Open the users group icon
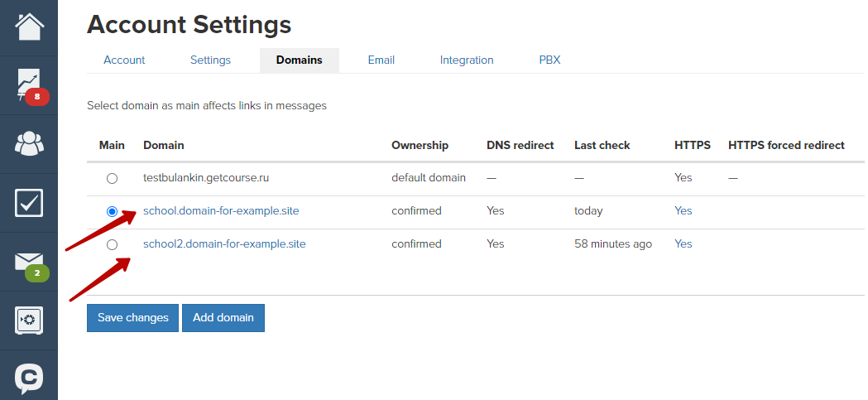 (x=29, y=144)
